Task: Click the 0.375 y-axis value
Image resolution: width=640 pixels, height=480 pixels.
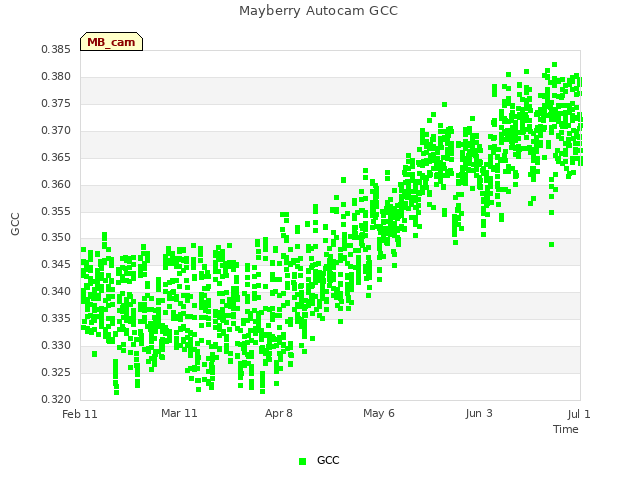Action: (56, 103)
